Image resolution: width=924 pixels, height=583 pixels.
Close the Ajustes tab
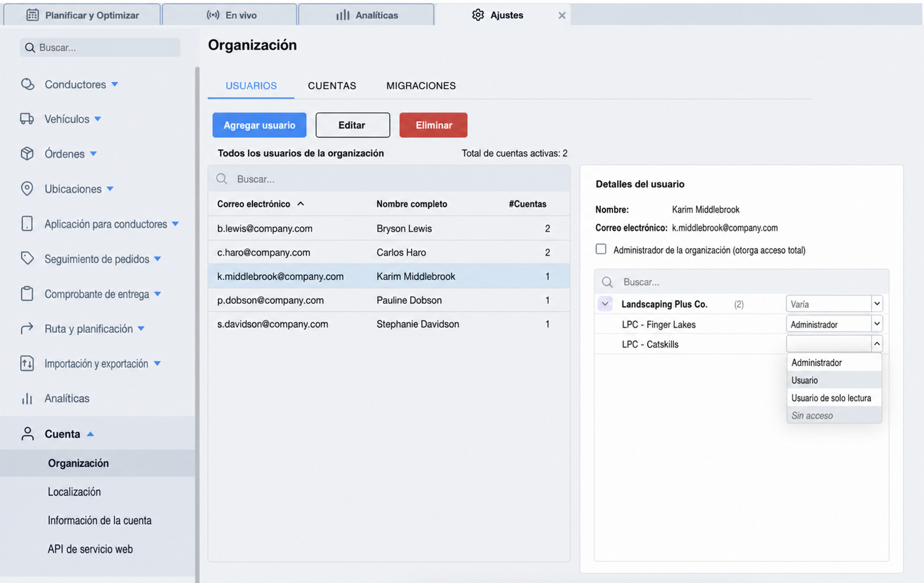coord(562,16)
